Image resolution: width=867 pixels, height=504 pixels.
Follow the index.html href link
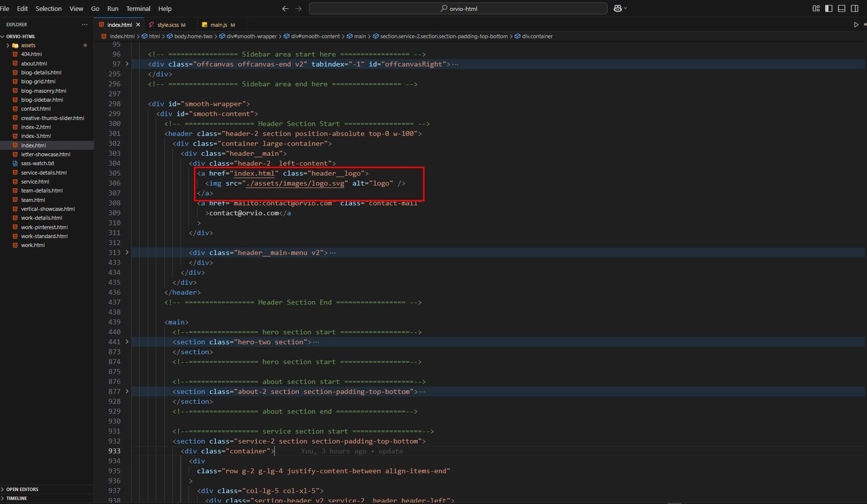[x=254, y=173]
